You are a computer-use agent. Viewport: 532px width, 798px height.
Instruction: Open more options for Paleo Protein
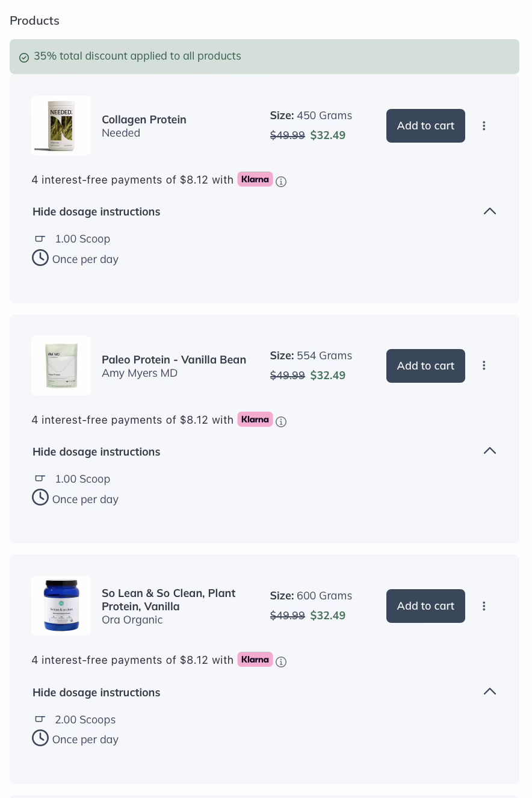484,365
